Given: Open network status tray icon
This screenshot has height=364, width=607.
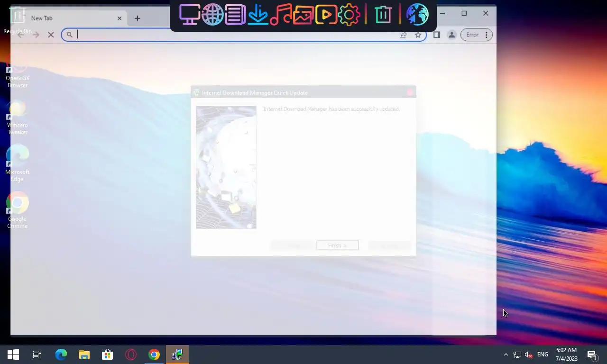Looking at the screenshot, I should [x=517, y=355].
